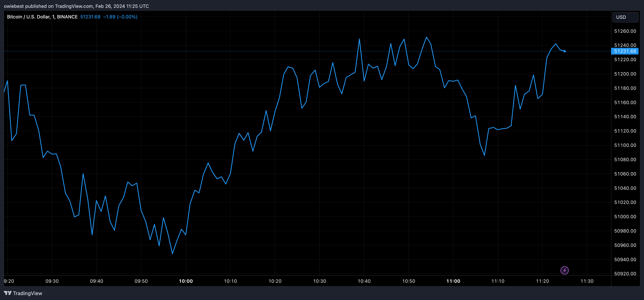
Task: Click the 11:10 time axis label
Action: click(x=498, y=281)
